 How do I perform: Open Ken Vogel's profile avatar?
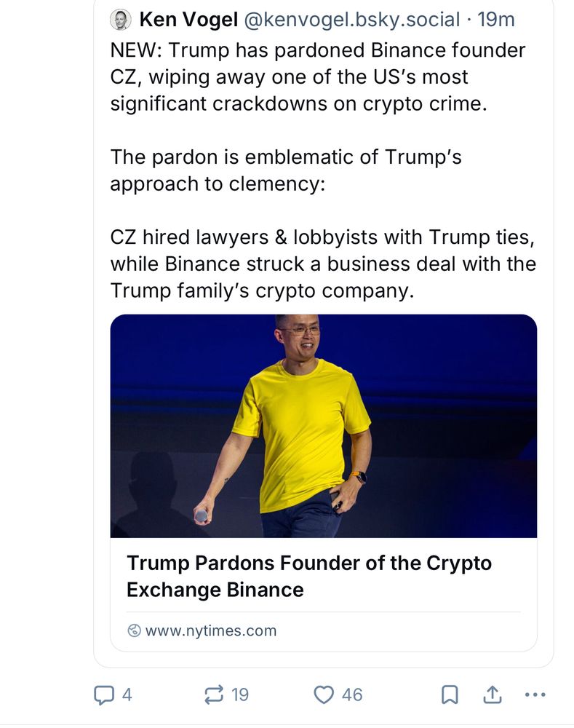coord(118,19)
